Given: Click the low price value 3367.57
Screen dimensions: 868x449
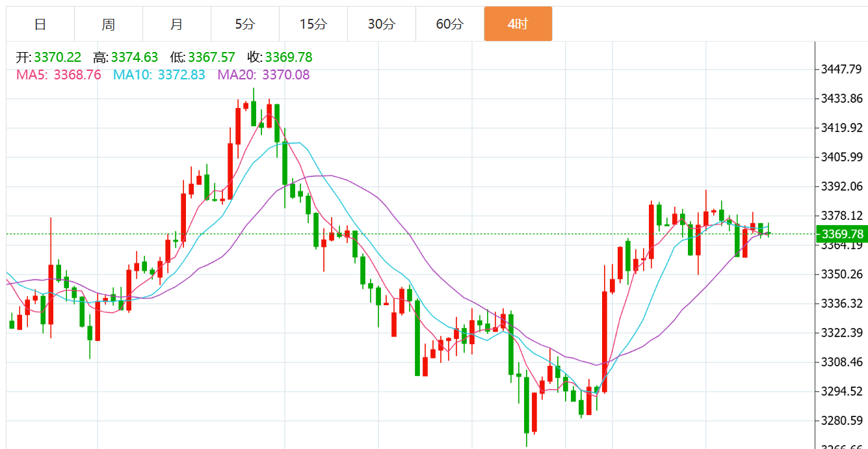Looking at the screenshot, I should (211, 57).
